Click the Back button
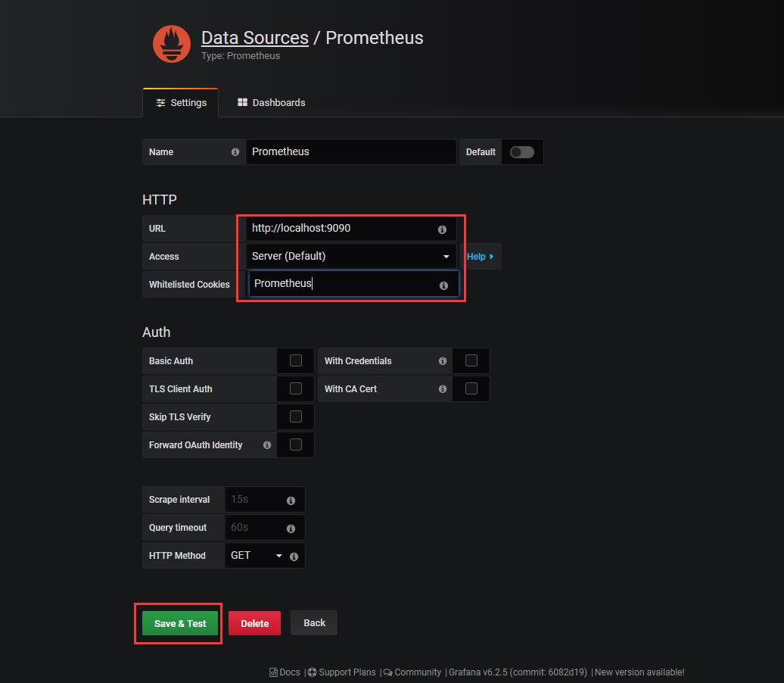Screen dimensions: 784x683 coord(314,623)
